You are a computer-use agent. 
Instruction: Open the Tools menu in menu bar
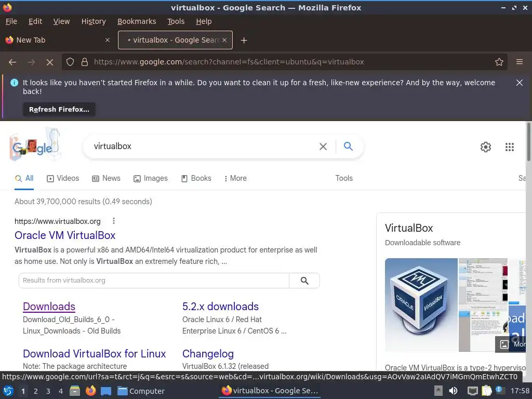pyautogui.click(x=176, y=21)
